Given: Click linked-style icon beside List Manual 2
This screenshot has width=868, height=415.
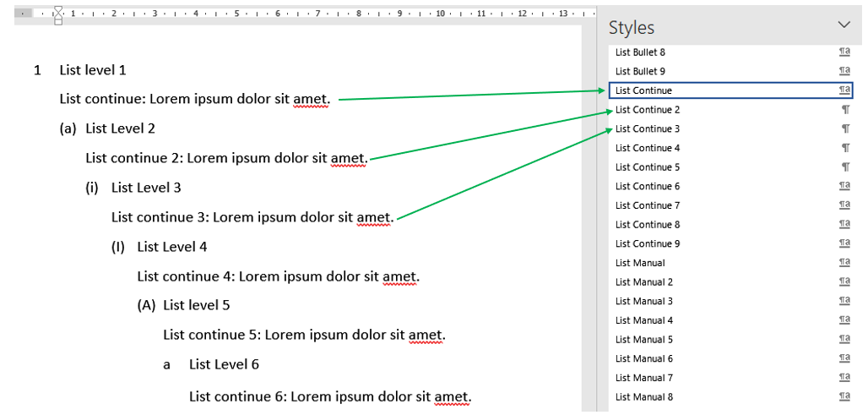Looking at the screenshot, I should coord(844,281).
